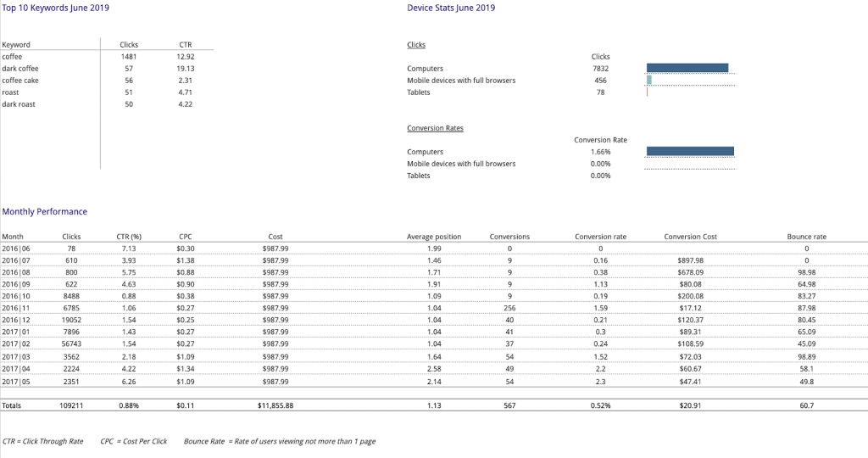Click the 19052 clicks value
Viewport: 868px width, 458px height.
pyautogui.click(x=71, y=320)
